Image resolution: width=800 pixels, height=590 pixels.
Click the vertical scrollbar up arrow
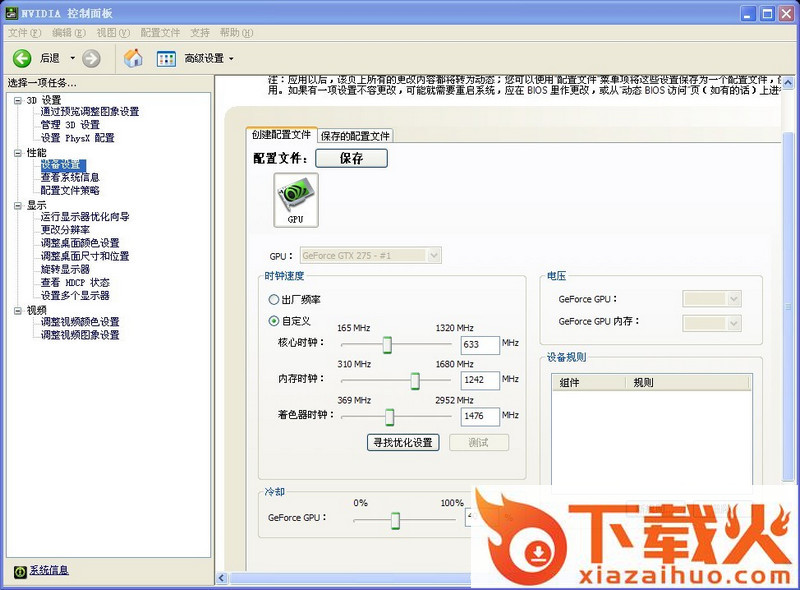(x=788, y=83)
